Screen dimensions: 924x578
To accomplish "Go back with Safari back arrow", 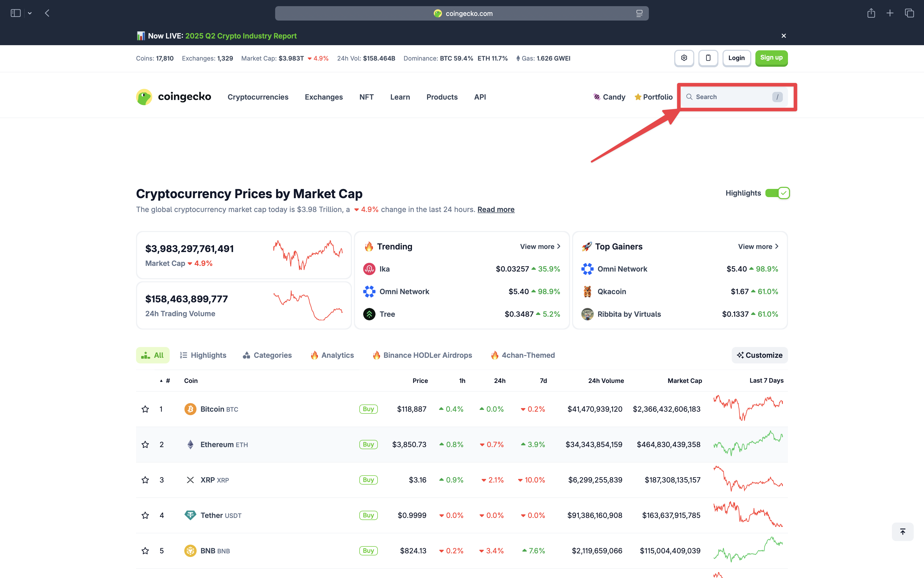I will [47, 13].
